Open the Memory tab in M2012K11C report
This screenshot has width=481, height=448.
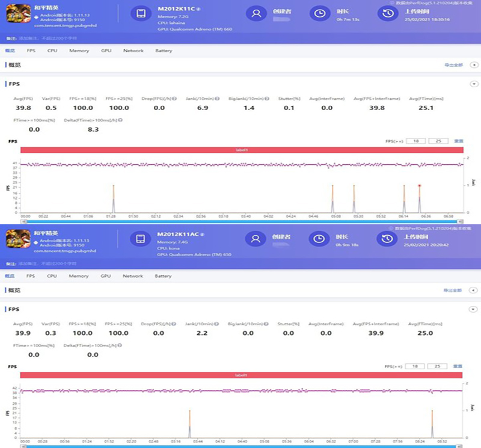click(x=79, y=51)
